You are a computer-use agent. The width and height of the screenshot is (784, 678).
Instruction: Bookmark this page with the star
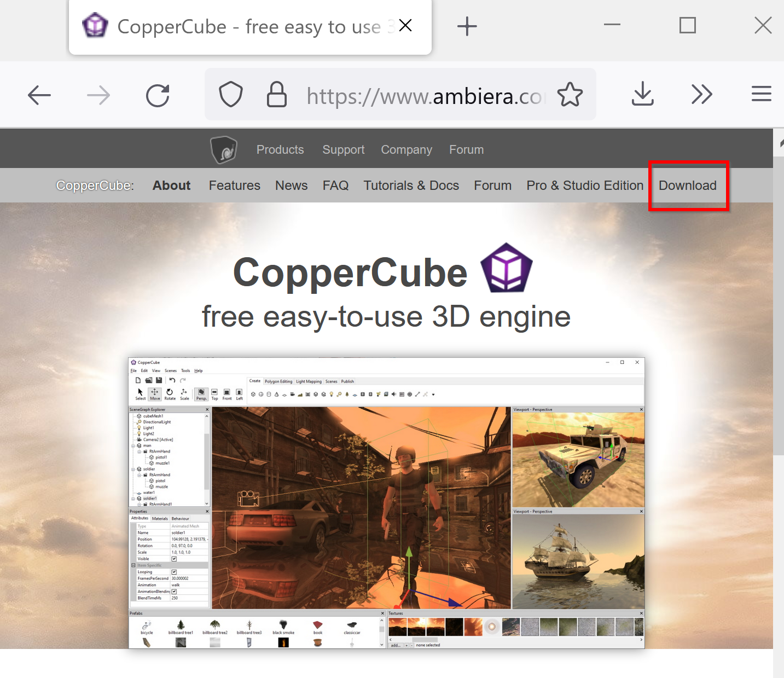(x=570, y=94)
